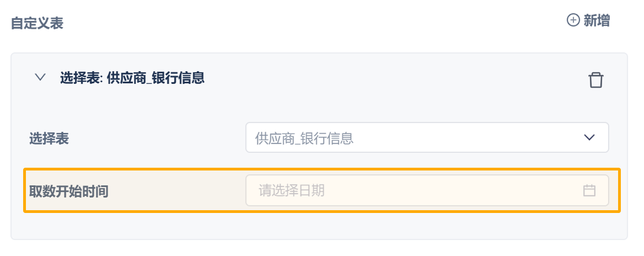Collapse the 选择表 section with the chevron
Screen dimensions: 644x256
pos(40,78)
